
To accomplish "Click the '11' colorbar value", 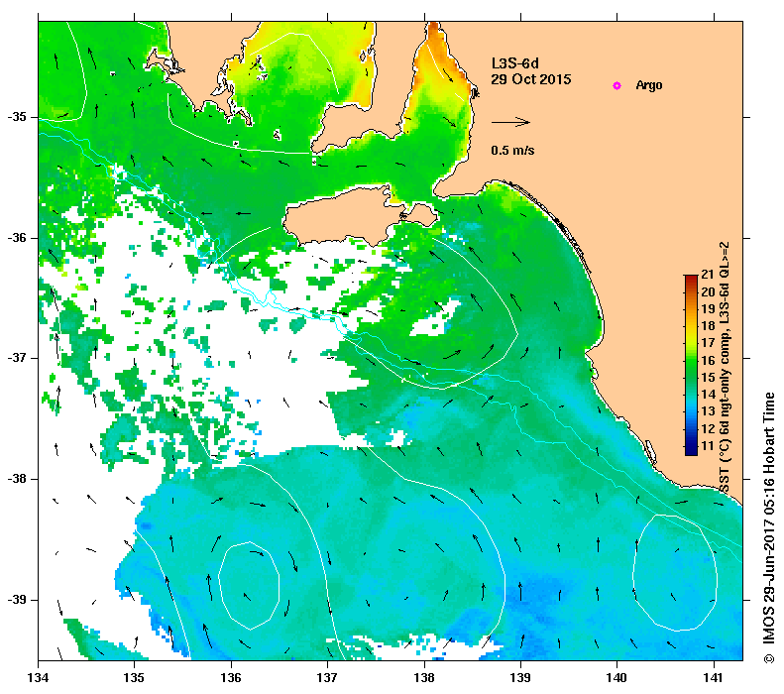I will [708, 445].
